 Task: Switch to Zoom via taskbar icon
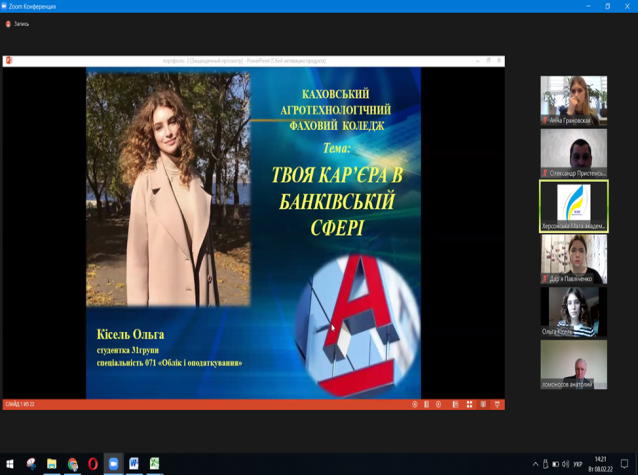[x=113, y=464]
